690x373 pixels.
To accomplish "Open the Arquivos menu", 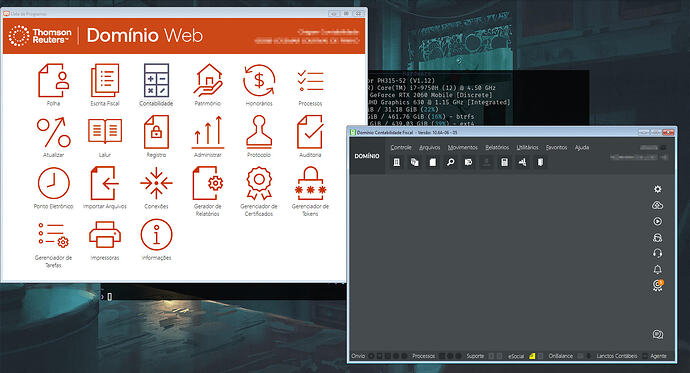I will [429, 147].
